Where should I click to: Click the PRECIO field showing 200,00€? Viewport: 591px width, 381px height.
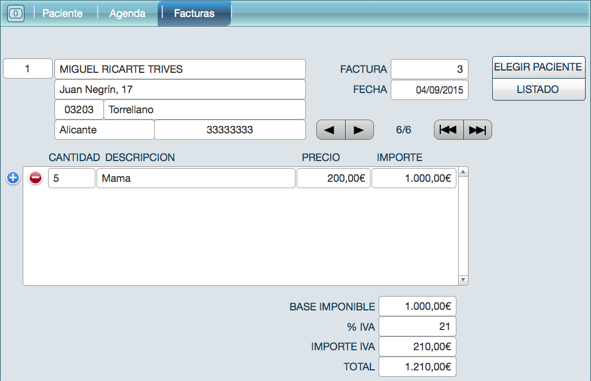coord(334,178)
